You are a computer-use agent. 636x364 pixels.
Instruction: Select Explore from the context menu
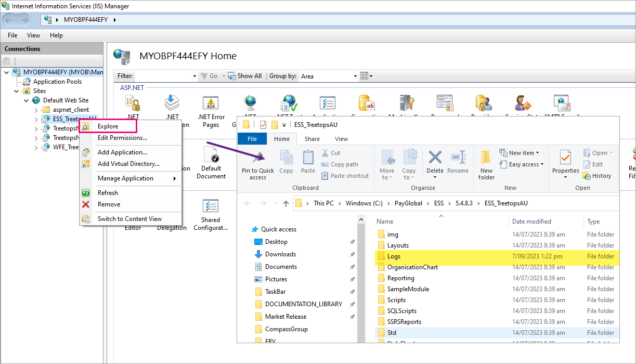click(x=108, y=125)
